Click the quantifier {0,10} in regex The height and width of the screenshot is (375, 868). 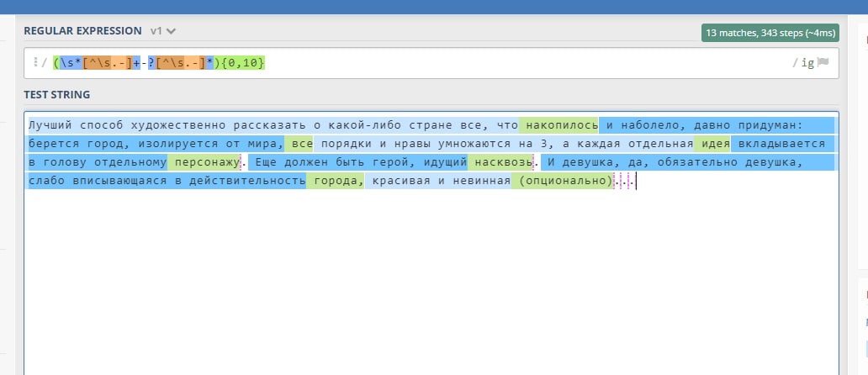click(243, 63)
